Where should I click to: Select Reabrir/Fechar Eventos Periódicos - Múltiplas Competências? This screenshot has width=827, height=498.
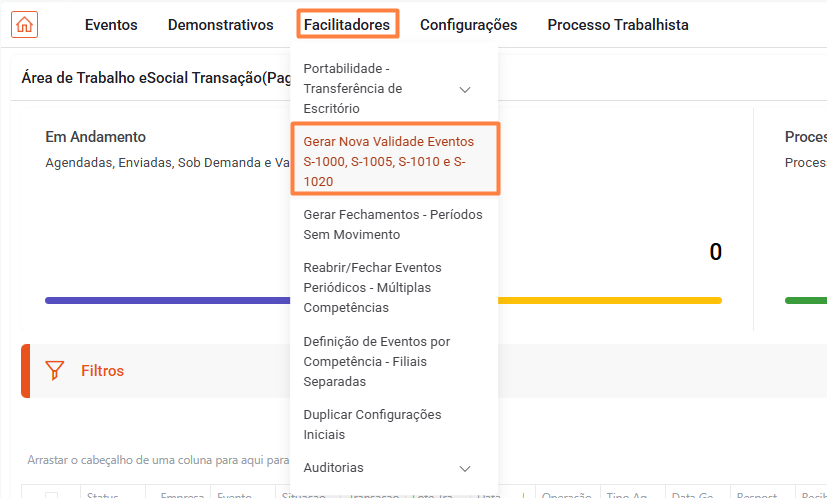(394, 288)
